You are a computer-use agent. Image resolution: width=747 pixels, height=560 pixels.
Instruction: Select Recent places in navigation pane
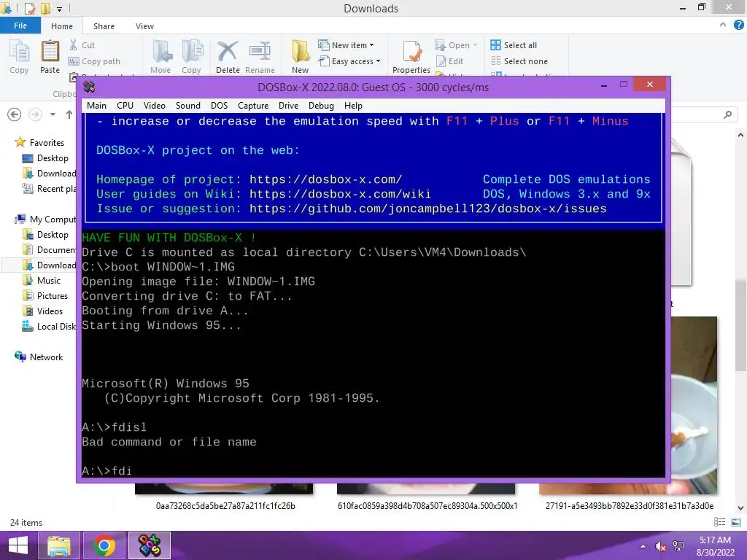pos(49,189)
